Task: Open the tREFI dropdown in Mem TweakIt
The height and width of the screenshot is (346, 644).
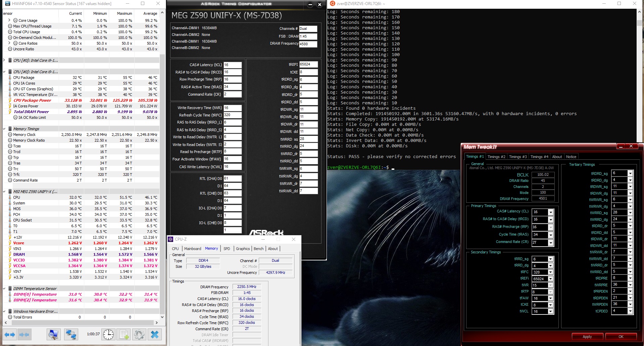Action: [551, 279]
